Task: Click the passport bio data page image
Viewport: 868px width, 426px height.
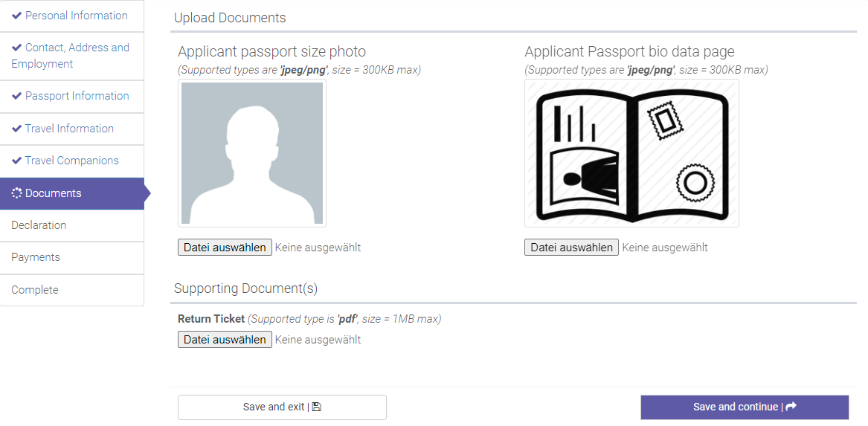Action: click(631, 153)
